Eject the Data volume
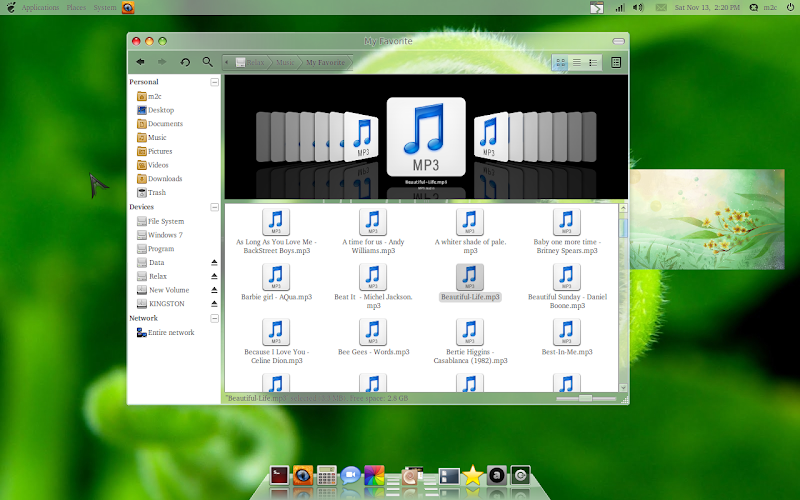The width and height of the screenshot is (800, 500). (214, 262)
